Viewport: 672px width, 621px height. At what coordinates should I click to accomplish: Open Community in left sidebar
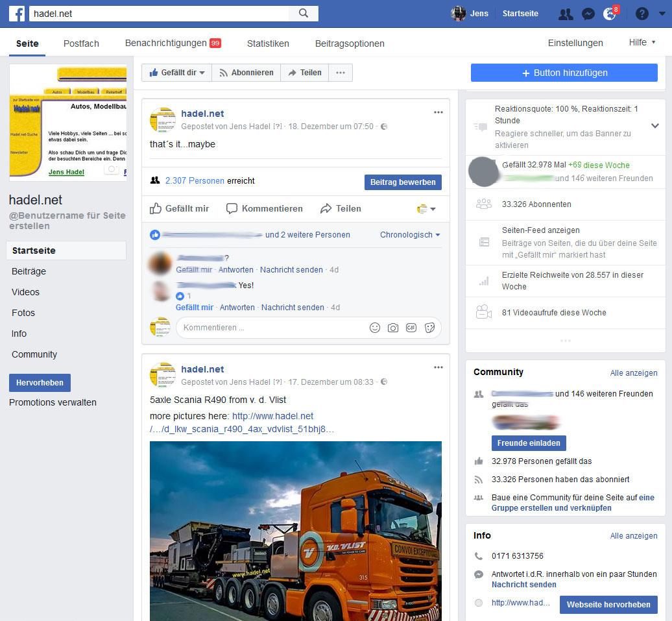click(x=34, y=354)
